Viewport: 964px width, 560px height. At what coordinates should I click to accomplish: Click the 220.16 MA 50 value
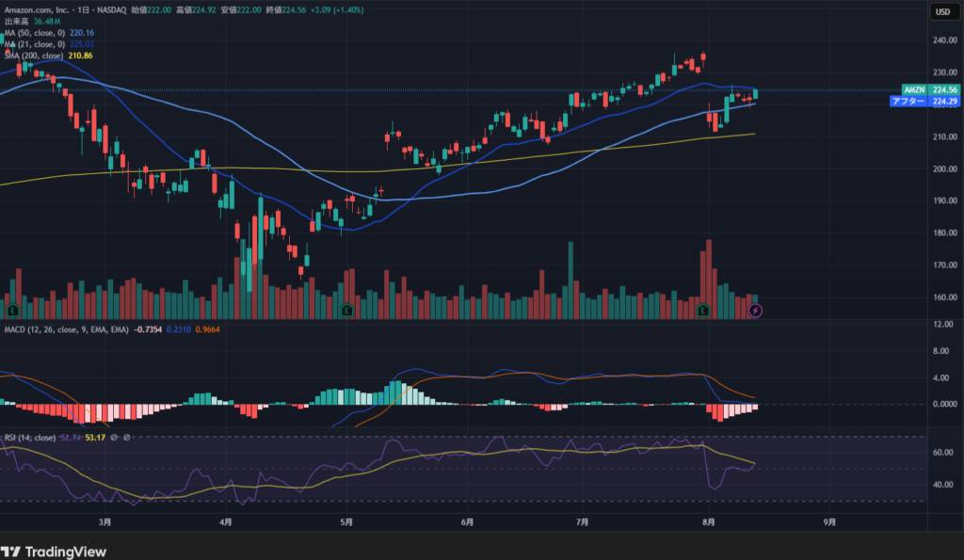[82, 33]
